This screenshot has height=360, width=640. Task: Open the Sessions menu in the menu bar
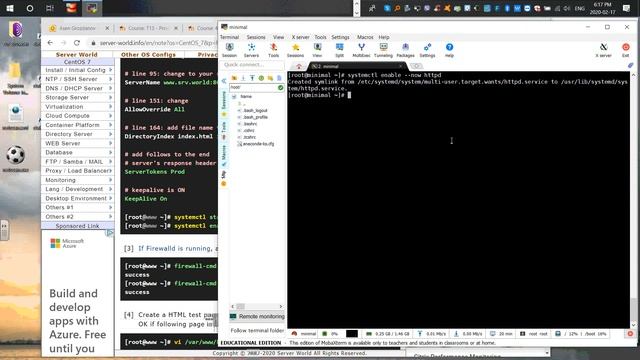coord(256,37)
